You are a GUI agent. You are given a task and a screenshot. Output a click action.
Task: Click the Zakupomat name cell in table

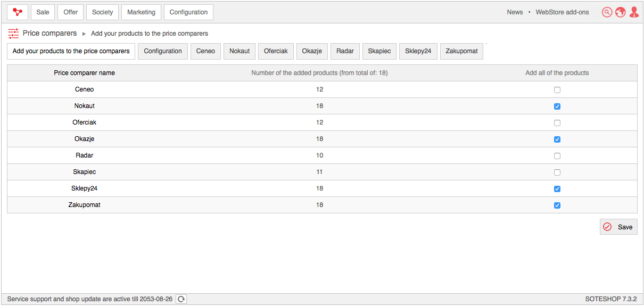84,205
